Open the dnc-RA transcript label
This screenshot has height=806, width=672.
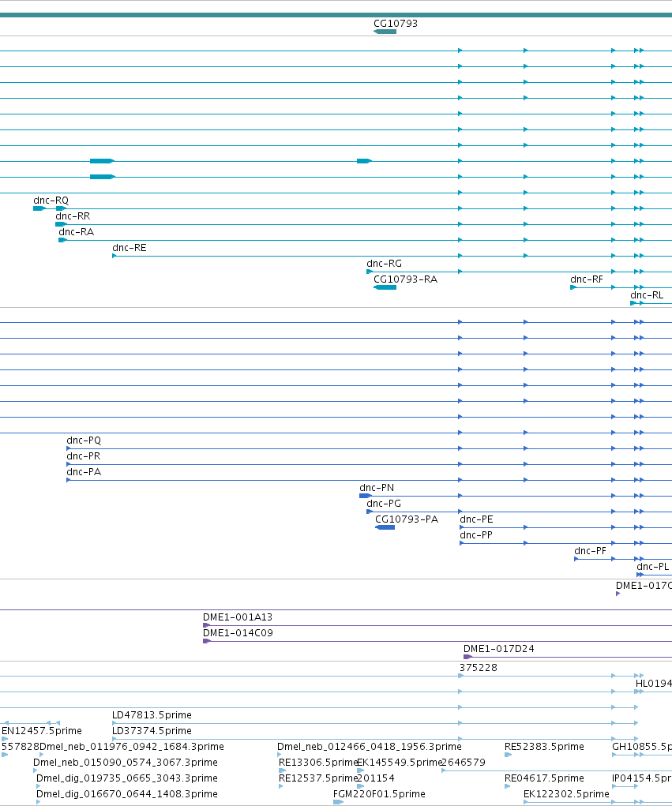pyautogui.click(x=76, y=232)
